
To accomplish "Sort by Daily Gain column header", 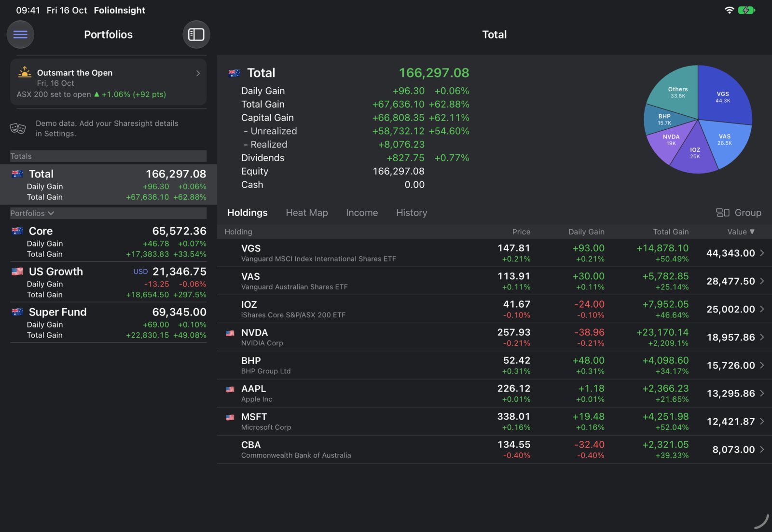I will 586,232.
